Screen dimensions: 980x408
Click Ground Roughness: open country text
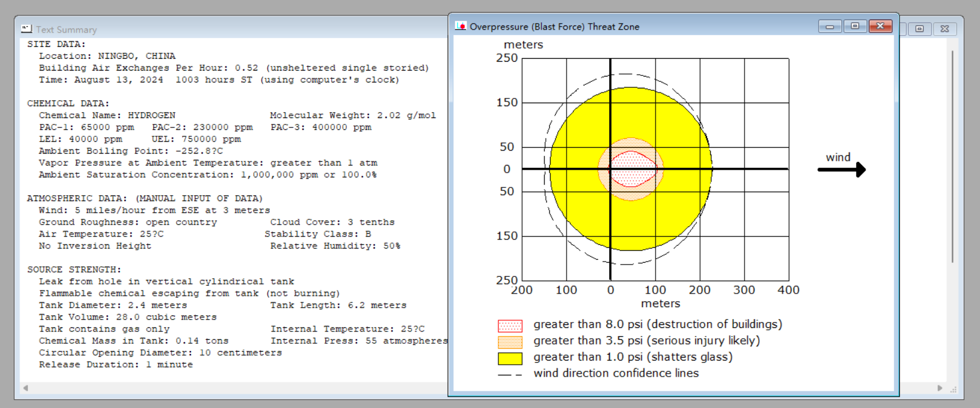pyautogui.click(x=128, y=222)
